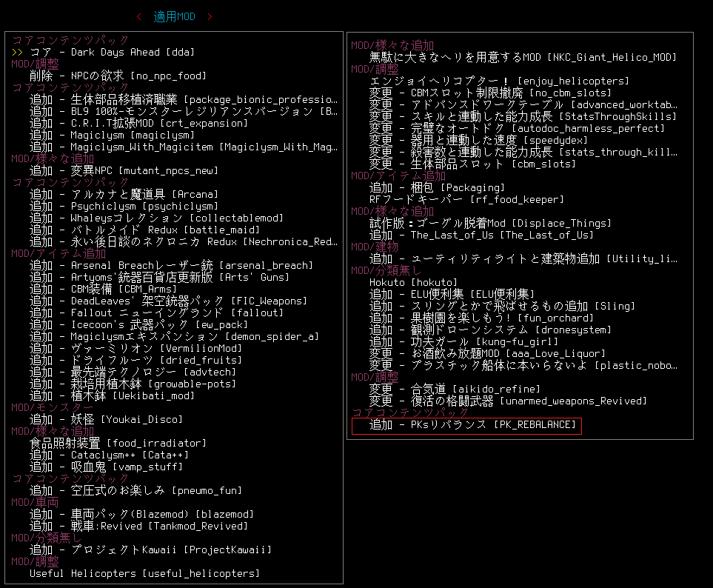Select Useful Helicopters [useful_helicopters] in the list

tap(144, 574)
